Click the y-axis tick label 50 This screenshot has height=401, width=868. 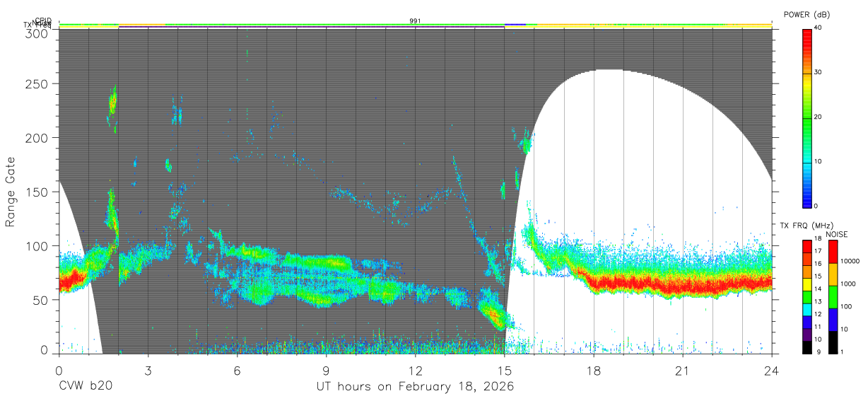(41, 300)
